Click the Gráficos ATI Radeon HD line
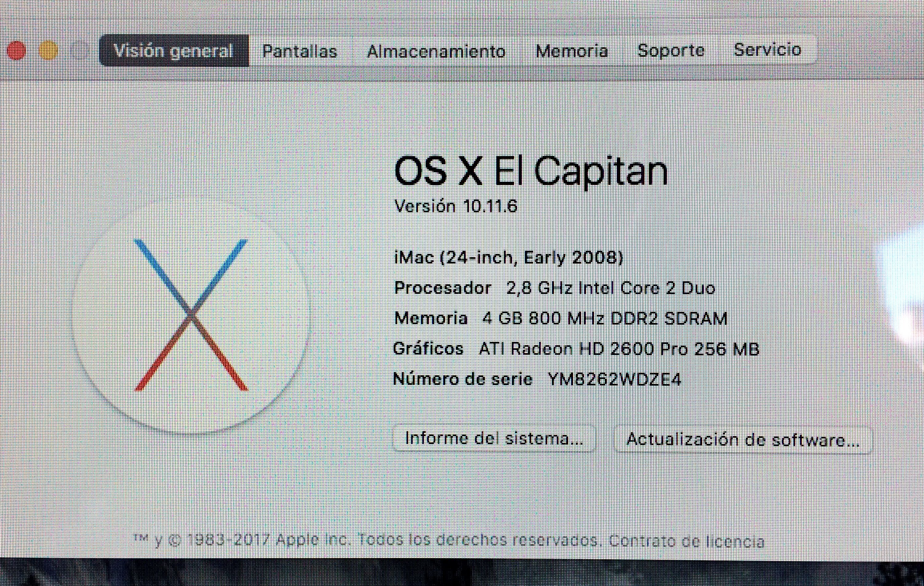The width and height of the screenshot is (924, 586). tap(576, 349)
